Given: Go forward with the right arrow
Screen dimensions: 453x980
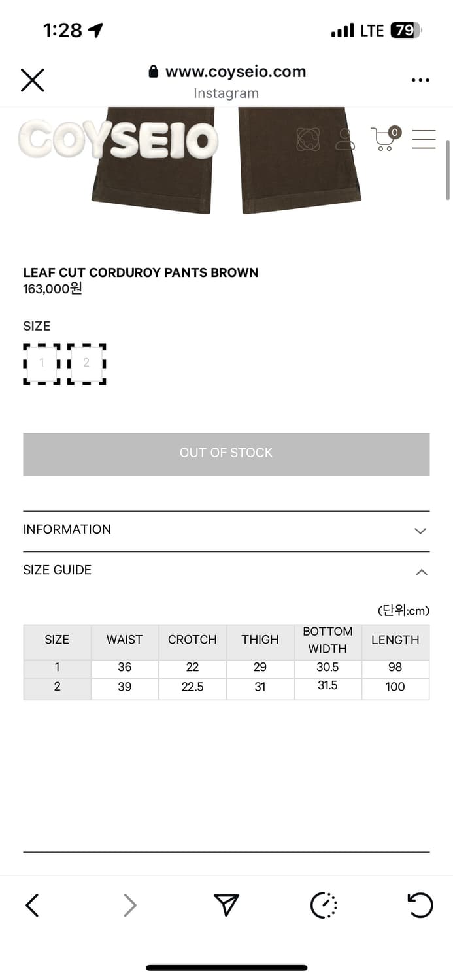Looking at the screenshot, I should coord(129,905).
